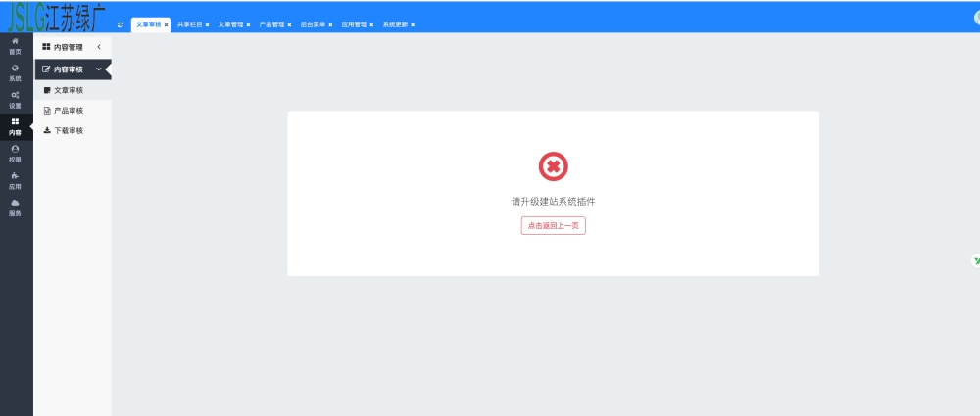The height and width of the screenshot is (416, 980).
Task: Switch to the 应用管理 tab
Action: point(354,25)
